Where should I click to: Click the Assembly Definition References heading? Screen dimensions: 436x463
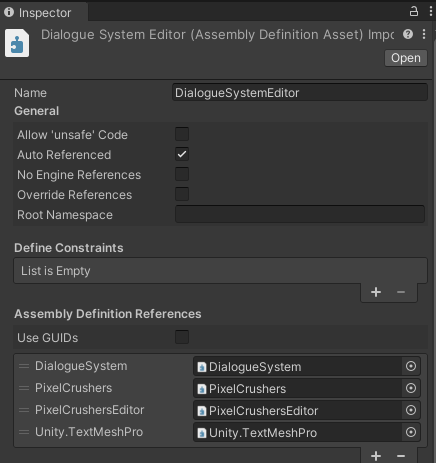(108, 314)
